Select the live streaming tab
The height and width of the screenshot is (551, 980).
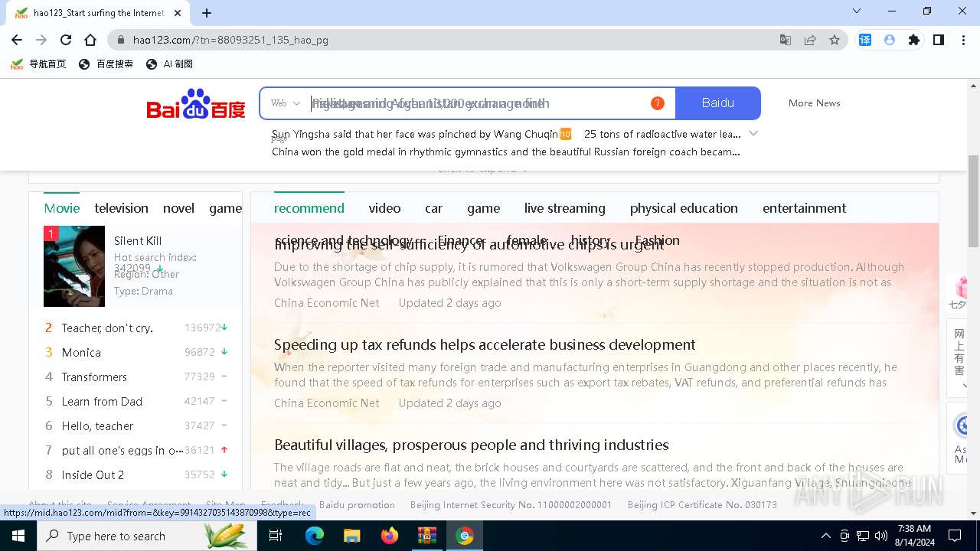(565, 208)
